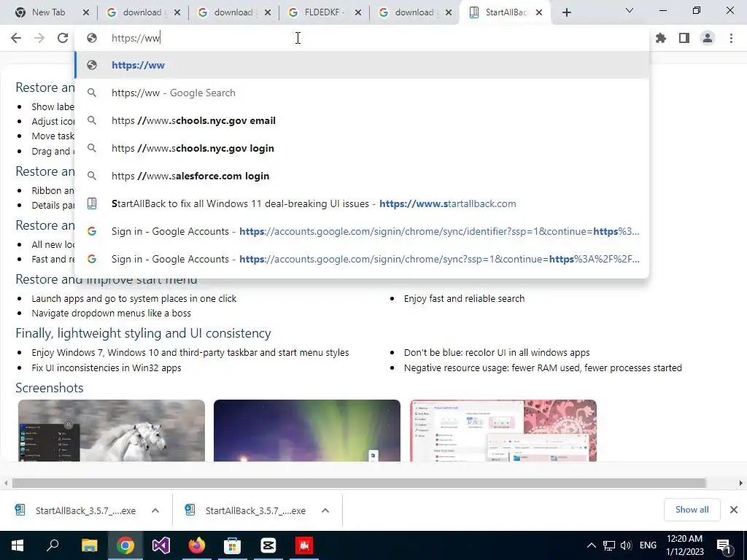Viewport: 747px width, 560px height.
Task: Click scrollbar right arrow
Action: [741, 483]
